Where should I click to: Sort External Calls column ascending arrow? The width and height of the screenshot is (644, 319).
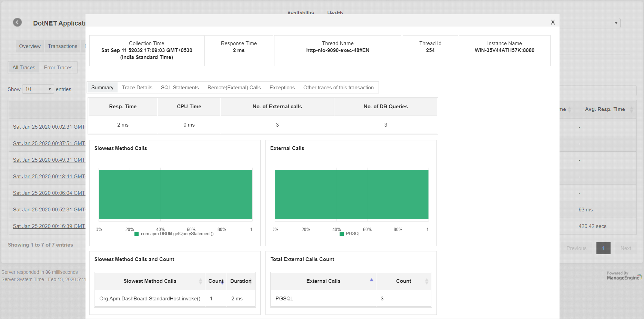[371, 280]
